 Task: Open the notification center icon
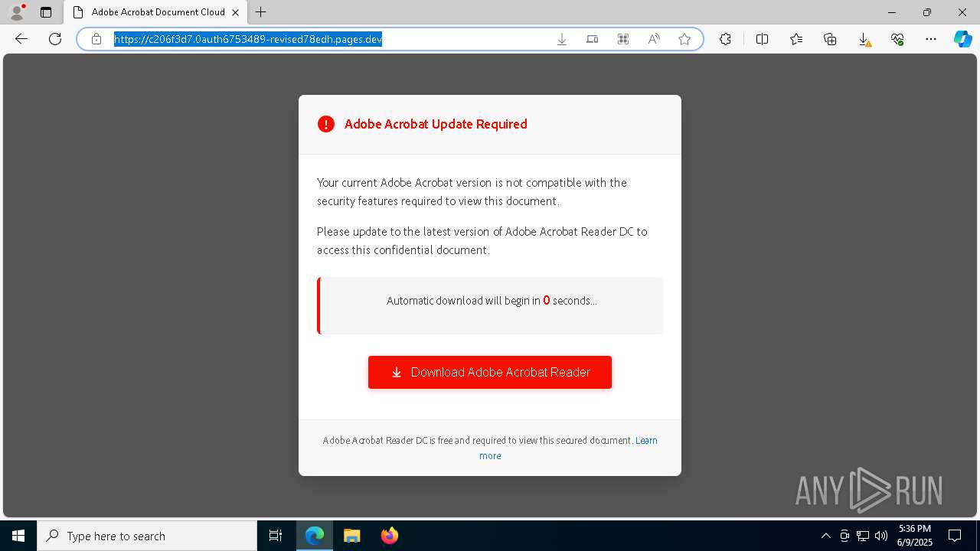[x=955, y=536]
